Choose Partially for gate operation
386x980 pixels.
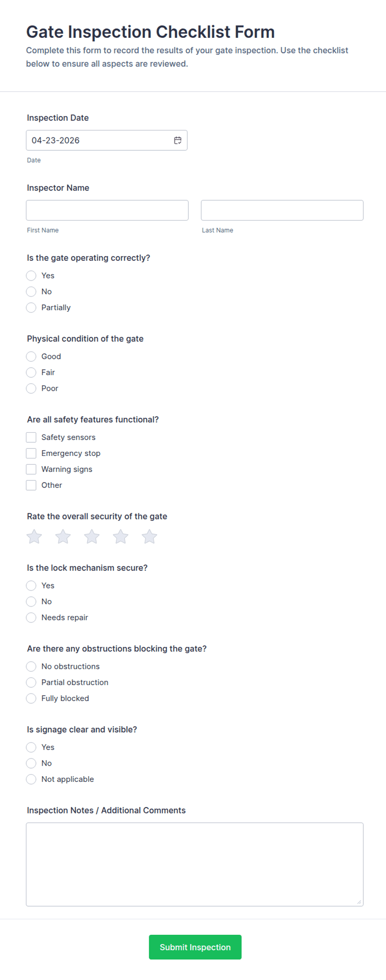[x=31, y=307]
